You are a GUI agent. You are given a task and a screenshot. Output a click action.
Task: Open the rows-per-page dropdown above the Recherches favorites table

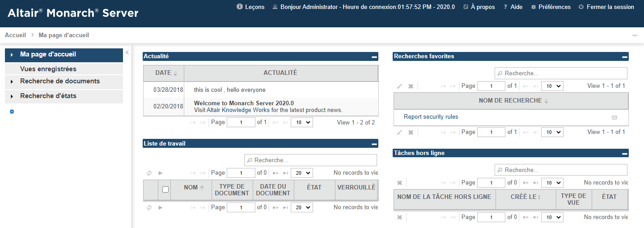pos(552,86)
